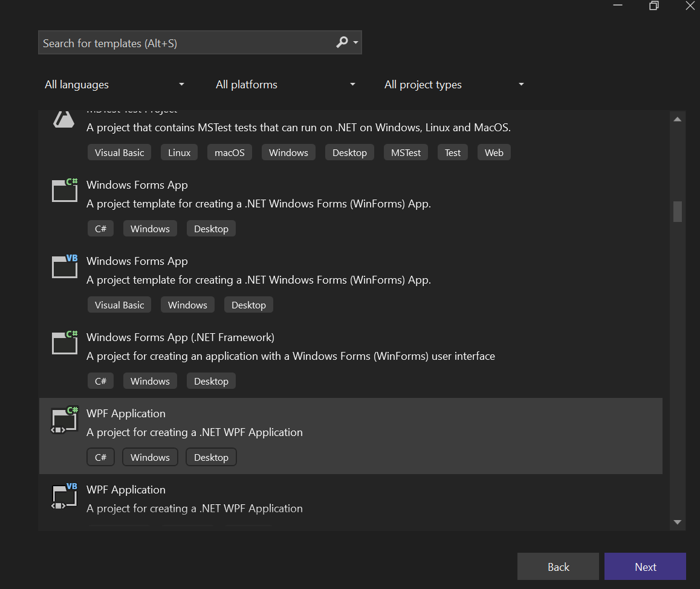Click Desktop tag on MSTest project
Viewport: 700px width, 589px height.
pos(349,153)
